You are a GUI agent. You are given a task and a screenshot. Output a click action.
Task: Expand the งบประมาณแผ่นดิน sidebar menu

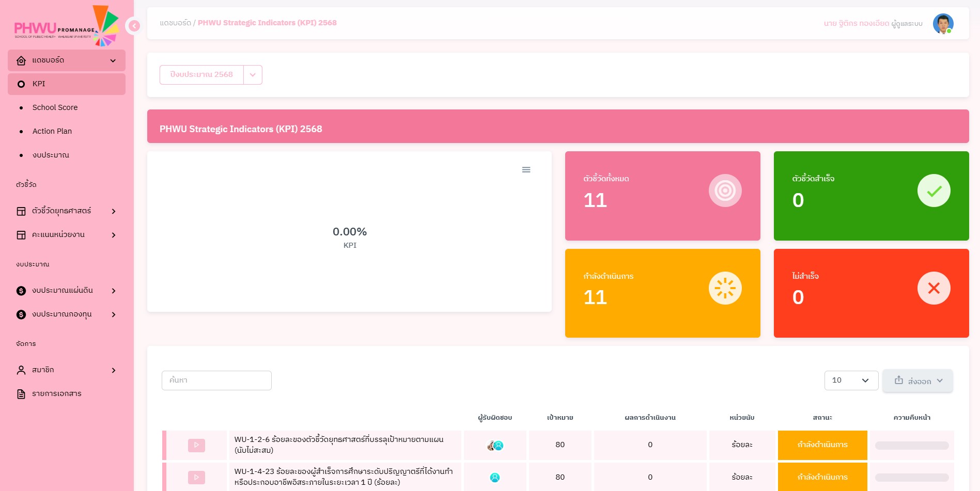[66, 291]
